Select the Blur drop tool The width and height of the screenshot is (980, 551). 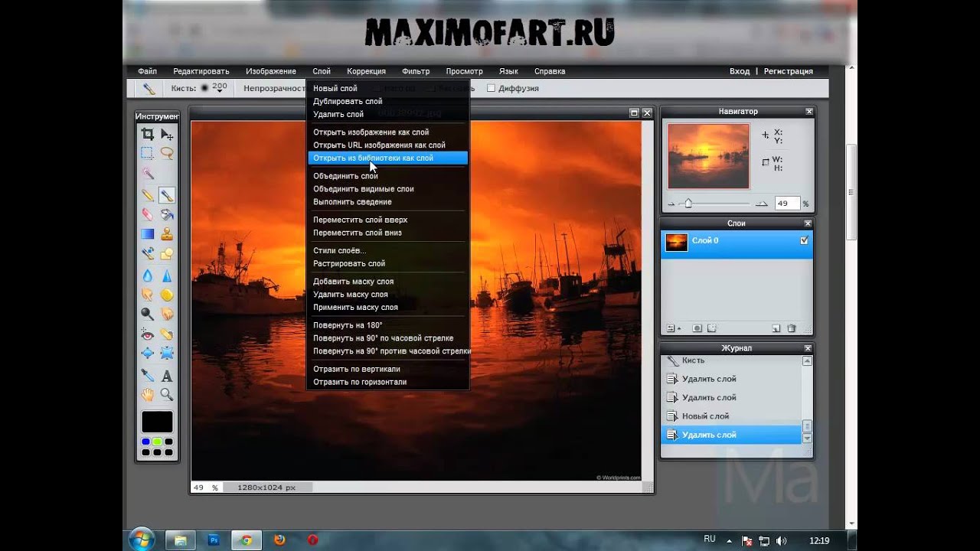148,275
